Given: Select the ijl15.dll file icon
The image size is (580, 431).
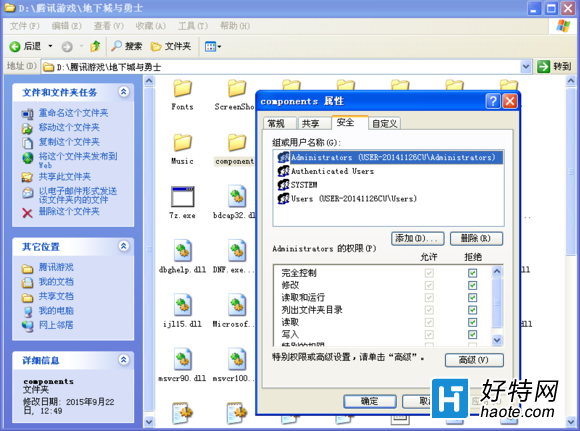Looking at the screenshot, I should tap(182, 305).
